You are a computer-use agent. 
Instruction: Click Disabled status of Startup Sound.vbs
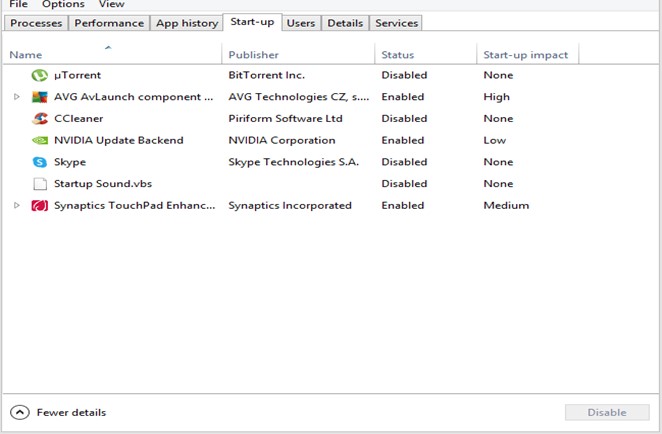(x=404, y=184)
